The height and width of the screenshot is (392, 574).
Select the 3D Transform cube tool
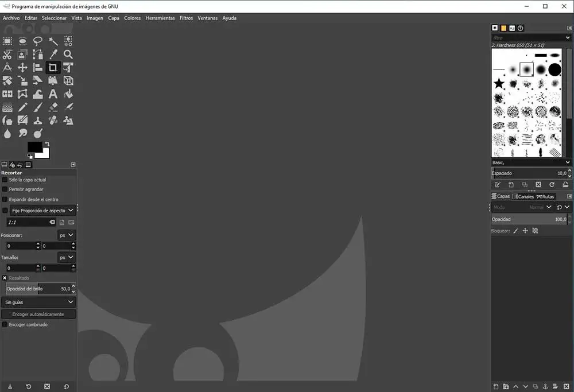point(68,81)
